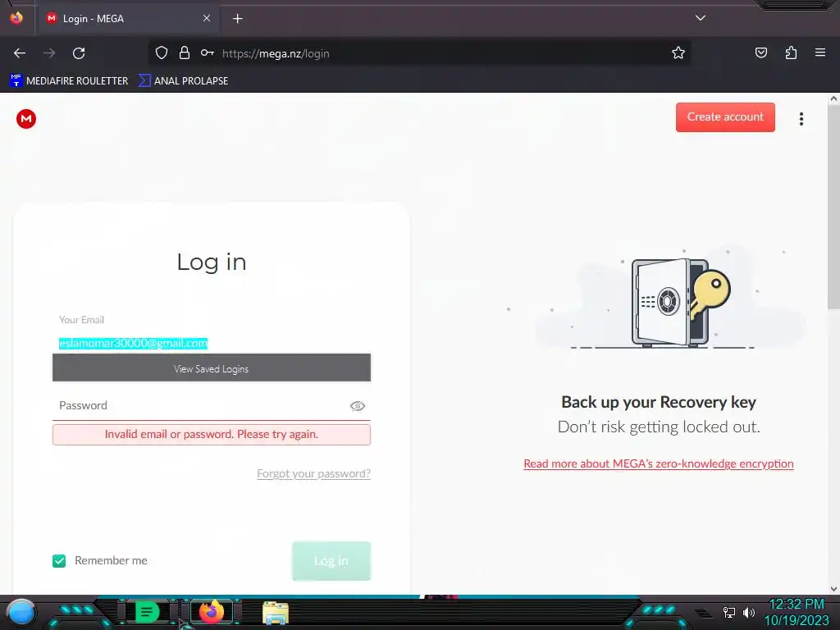The width and height of the screenshot is (840, 630).
Task: Open Firefox hamburger application menu
Action: [x=820, y=52]
